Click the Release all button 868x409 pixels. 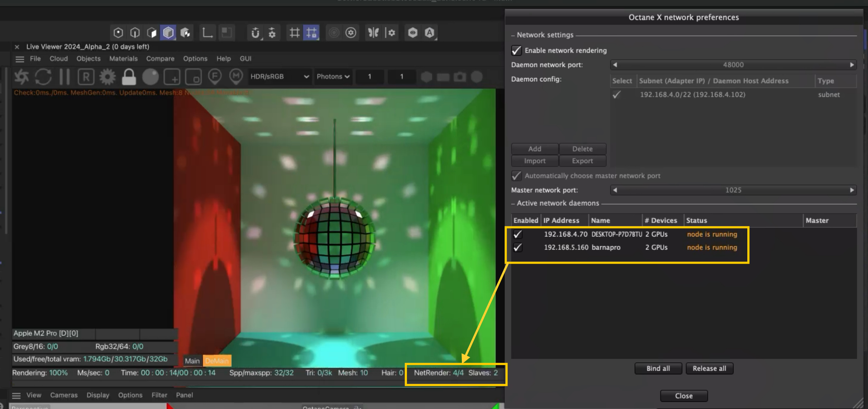pos(709,368)
